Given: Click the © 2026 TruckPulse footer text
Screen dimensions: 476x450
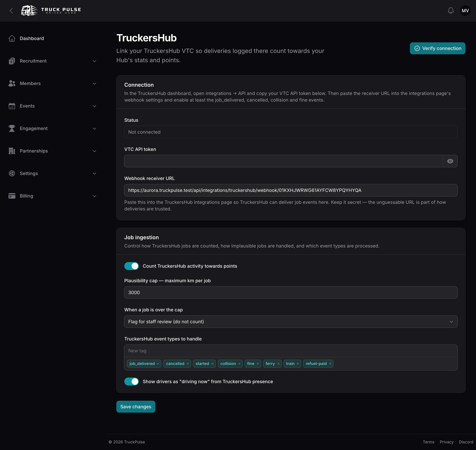Looking at the screenshot, I should point(127,442).
